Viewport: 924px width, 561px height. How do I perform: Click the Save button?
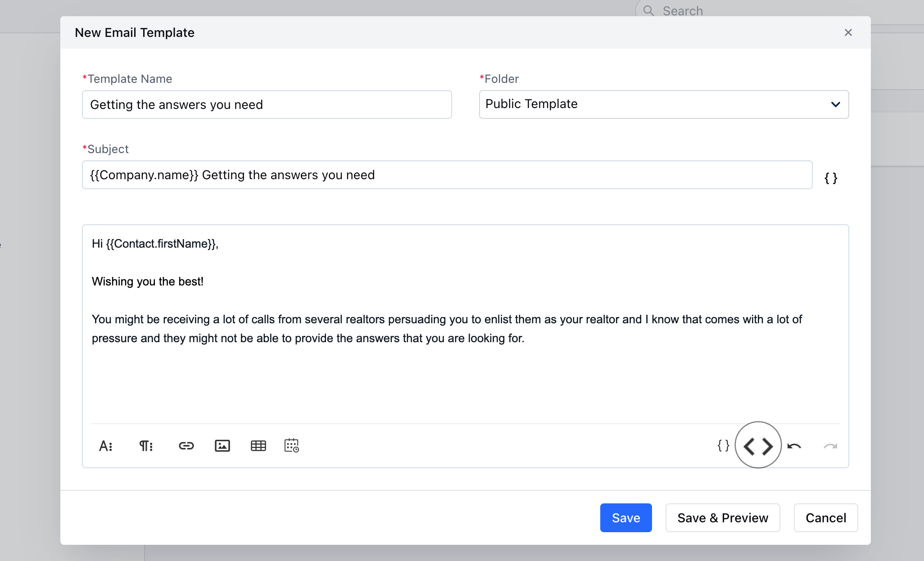point(626,518)
